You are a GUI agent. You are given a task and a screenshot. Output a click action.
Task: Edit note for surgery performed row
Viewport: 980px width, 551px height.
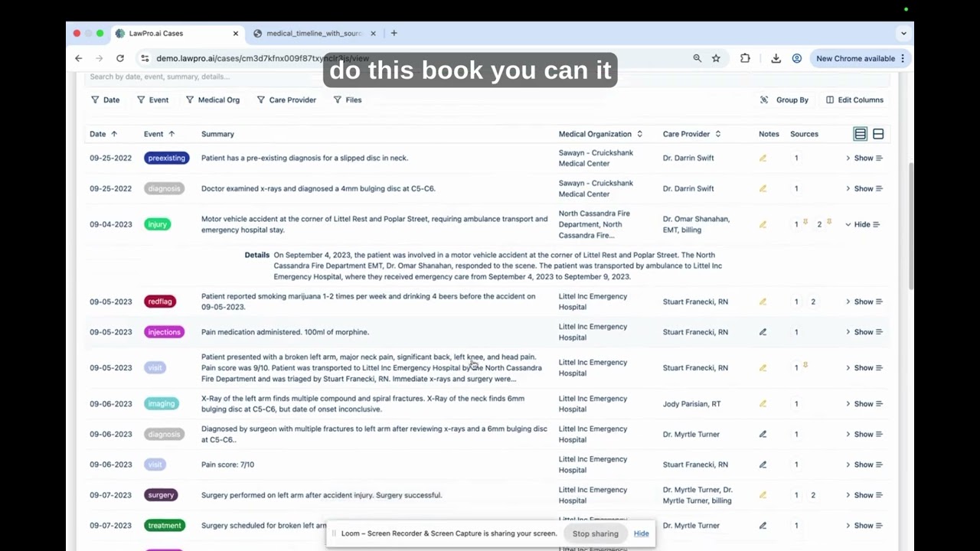(763, 495)
